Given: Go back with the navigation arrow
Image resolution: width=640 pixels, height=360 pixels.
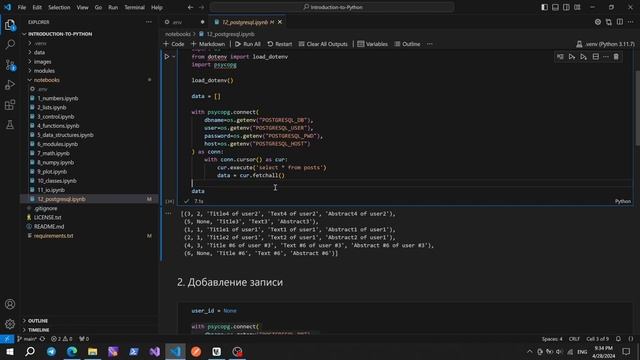Looking at the screenshot, I should pos(190,7).
